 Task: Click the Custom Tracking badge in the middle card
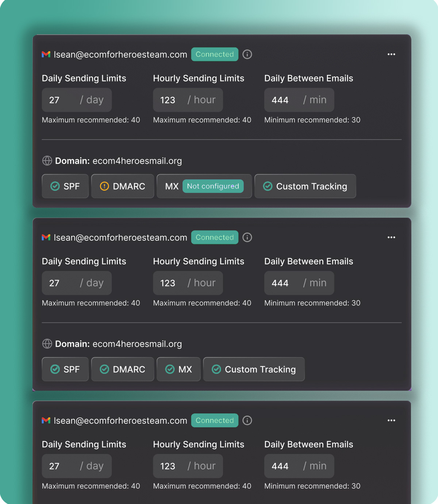[254, 369]
